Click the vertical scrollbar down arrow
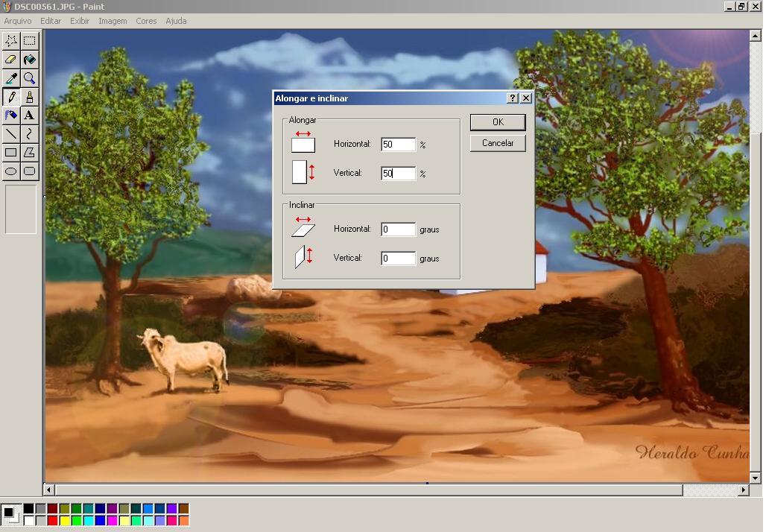The image size is (766, 532). [x=755, y=478]
